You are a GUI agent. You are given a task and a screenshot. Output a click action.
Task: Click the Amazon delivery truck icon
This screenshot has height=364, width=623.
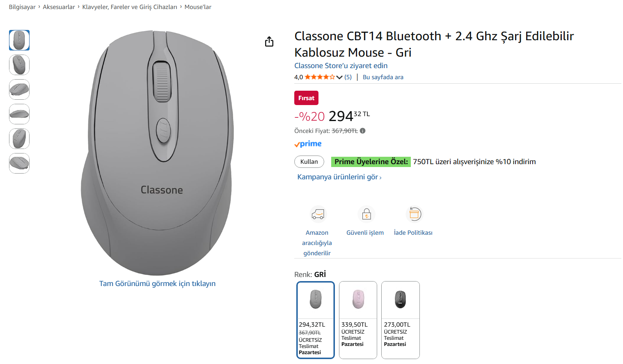[x=318, y=214]
